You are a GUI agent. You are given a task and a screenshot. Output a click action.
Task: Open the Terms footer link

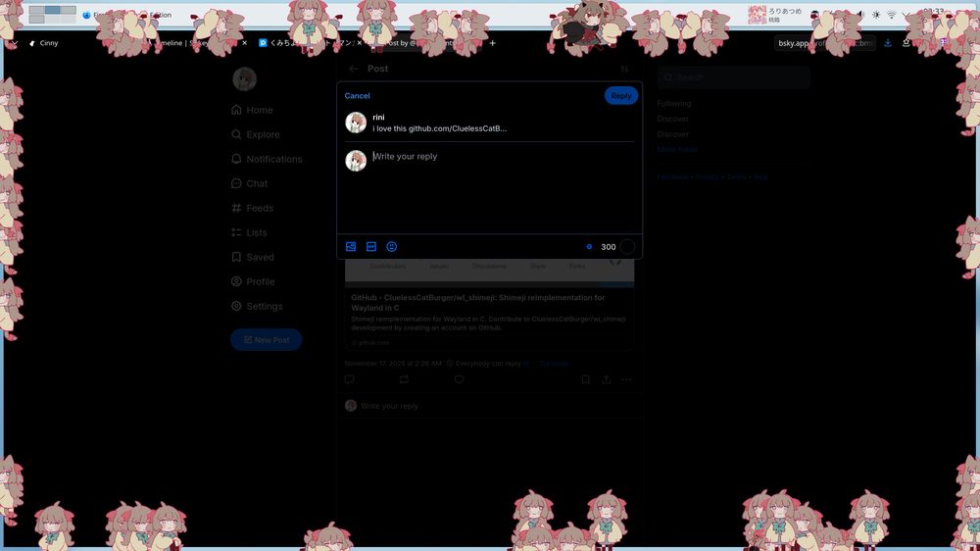point(736,177)
